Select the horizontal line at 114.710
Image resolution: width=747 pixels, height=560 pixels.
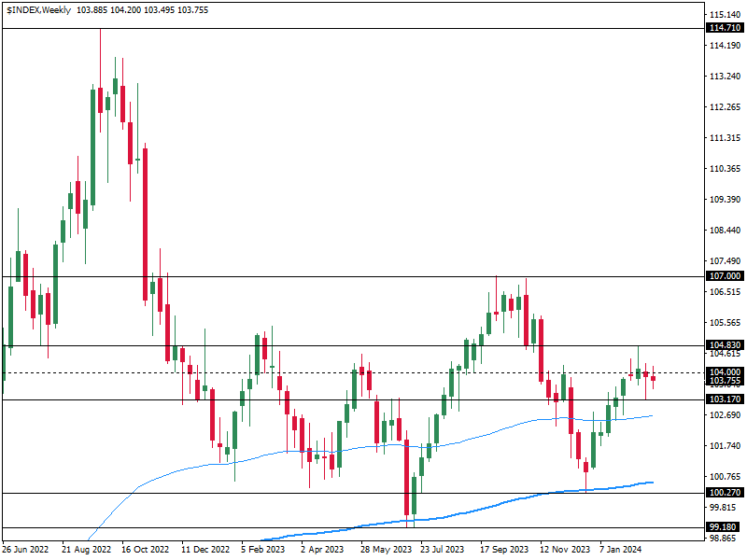(353, 29)
